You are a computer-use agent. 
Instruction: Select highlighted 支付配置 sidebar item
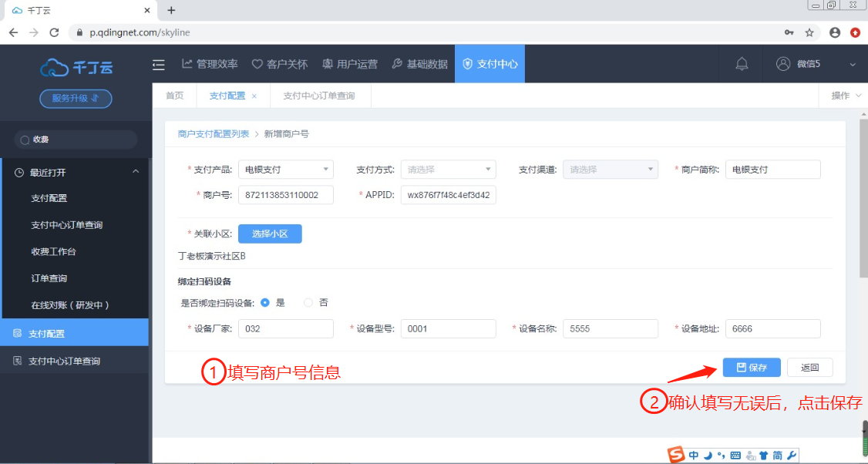coord(74,333)
